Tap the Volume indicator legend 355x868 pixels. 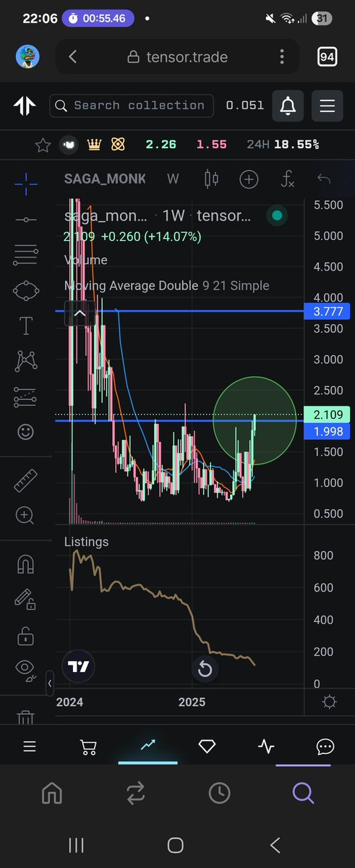tap(85, 260)
